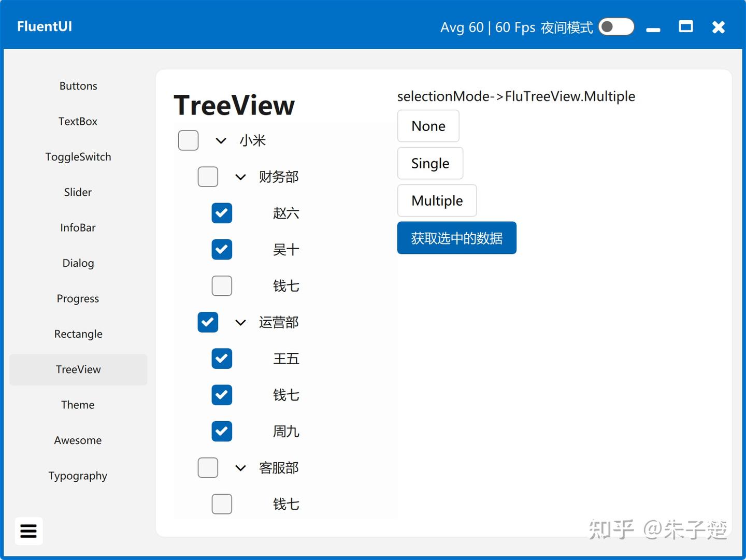The image size is (746, 560).
Task: Uncheck the 运营部 department checkbox
Action: tap(208, 322)
